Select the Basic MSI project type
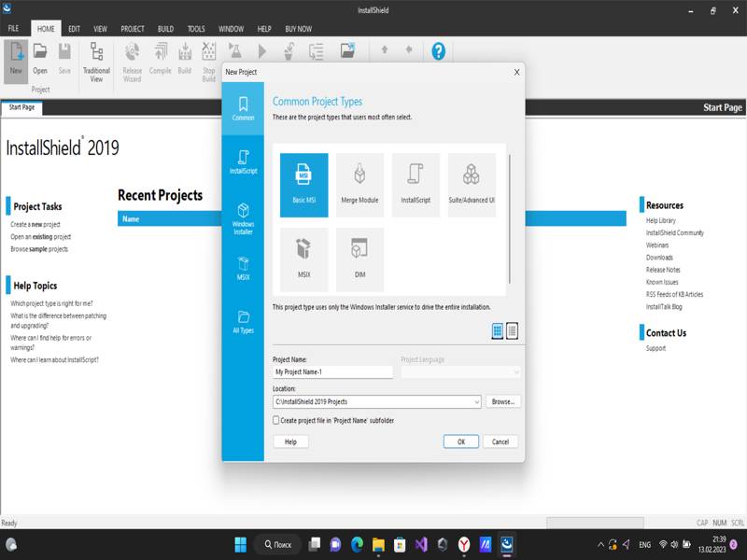The height and width of the screenshot is (560, 747). coord(303,184)
